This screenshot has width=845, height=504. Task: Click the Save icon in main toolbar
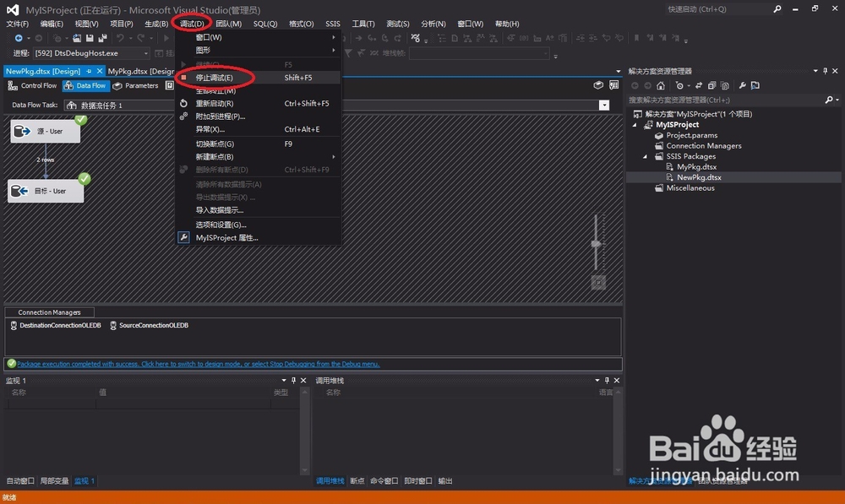click(x=90, y=38)
